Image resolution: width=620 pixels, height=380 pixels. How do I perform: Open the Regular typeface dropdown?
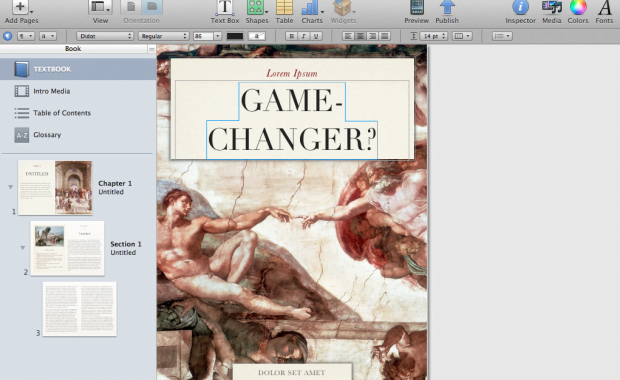click(x=163, y=36)
